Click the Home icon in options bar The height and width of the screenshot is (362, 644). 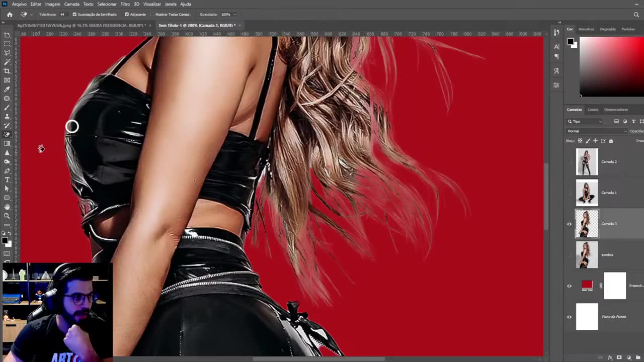click(x=10, y=15)
